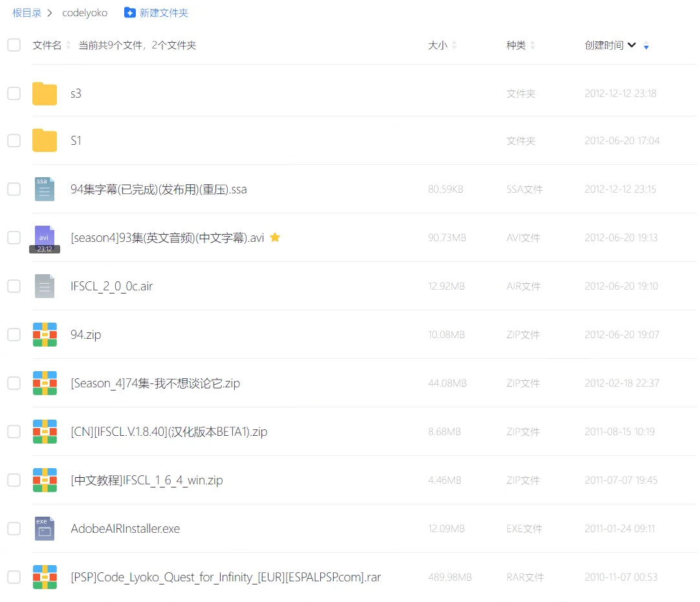Click the gold star on 93集 avi file
The width and height of the screenshot is (700, 602).
[275, 237]
